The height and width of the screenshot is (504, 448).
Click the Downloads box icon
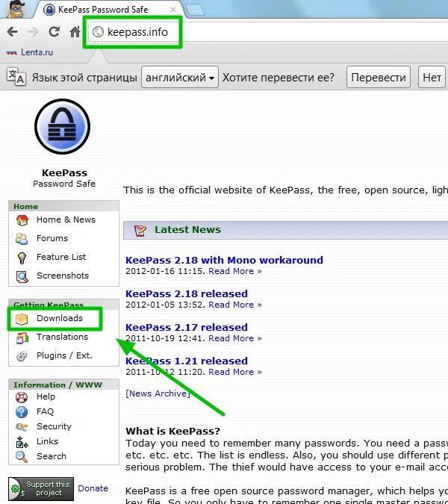(x=22, y=319)
